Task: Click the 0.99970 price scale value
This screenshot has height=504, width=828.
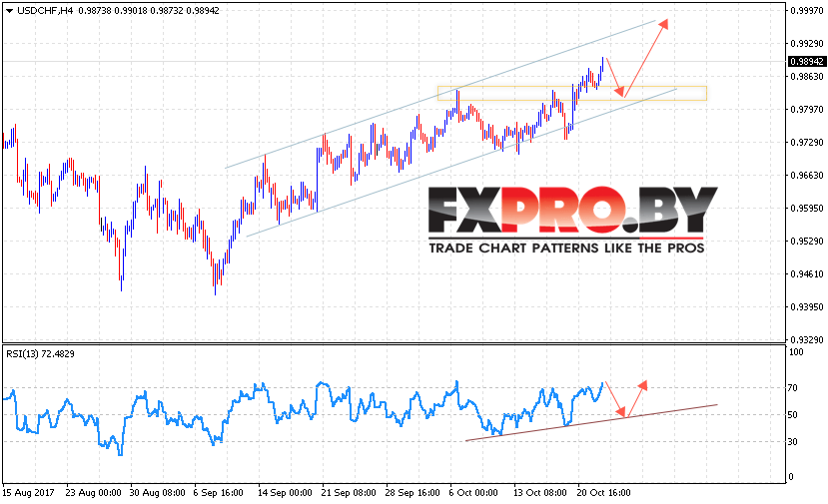Action: tap(807, 11)
